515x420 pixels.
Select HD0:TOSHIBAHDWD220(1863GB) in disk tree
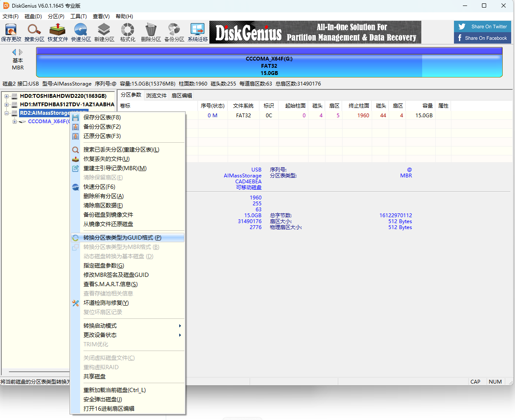[63, 96]
